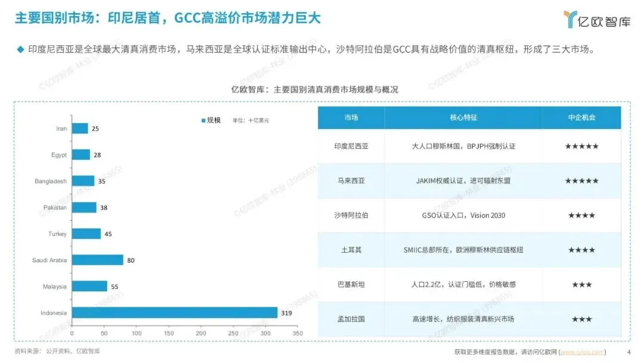The width and height of the screenshot is (644, 363).
Task: Click the JAKIM权威认证 feature cell
Action: tap(463, 181)
